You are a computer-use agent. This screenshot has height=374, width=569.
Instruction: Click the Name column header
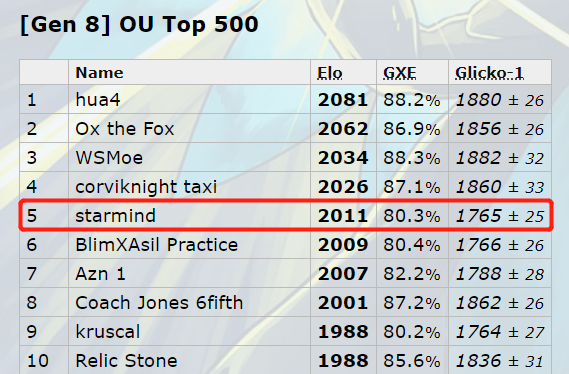pos(99,73)
